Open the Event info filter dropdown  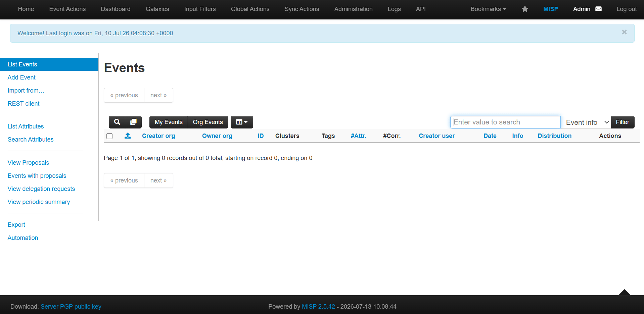pos(586,122)
